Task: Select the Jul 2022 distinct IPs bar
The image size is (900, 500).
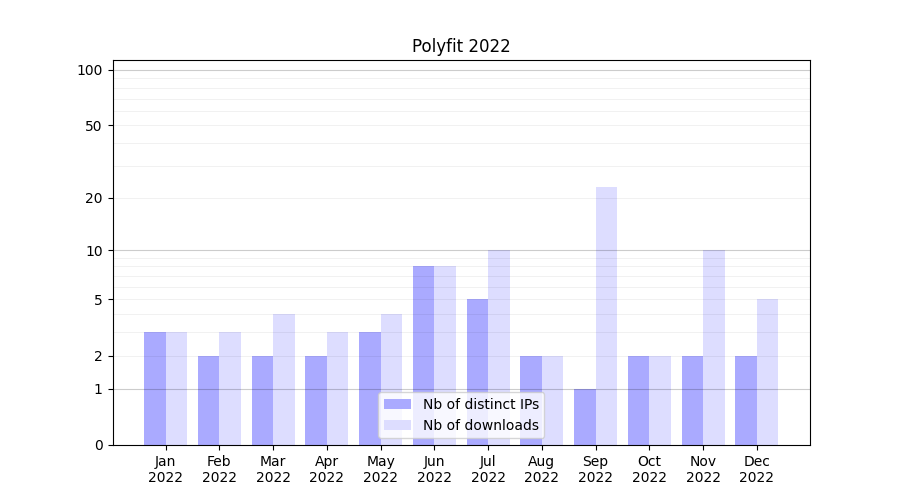Action: pyautogui.click(x=477, y=372)
